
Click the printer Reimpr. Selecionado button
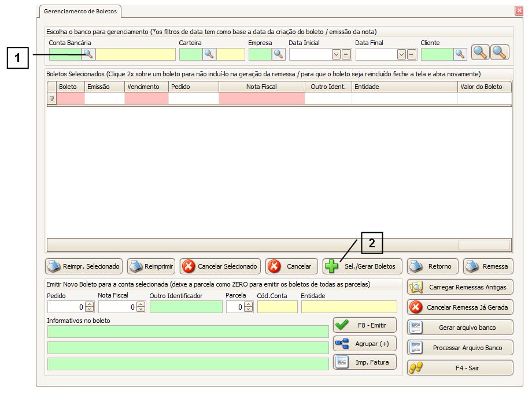click(x=84, y=266)
